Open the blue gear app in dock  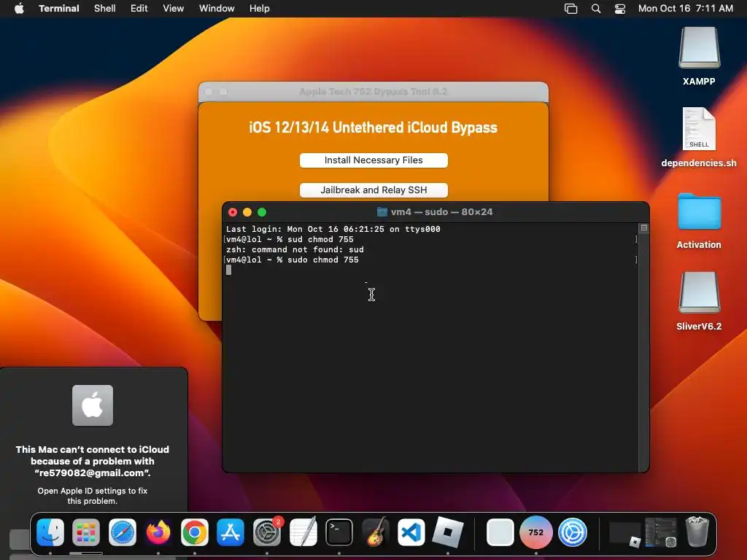pyautogui.click(x=572, y=532)
